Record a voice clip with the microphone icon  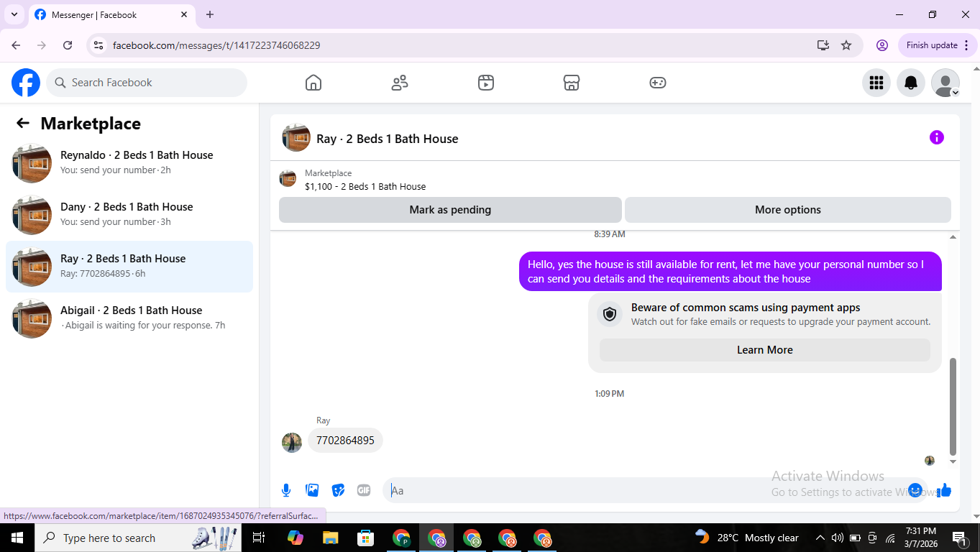click(x=286, y=490)
